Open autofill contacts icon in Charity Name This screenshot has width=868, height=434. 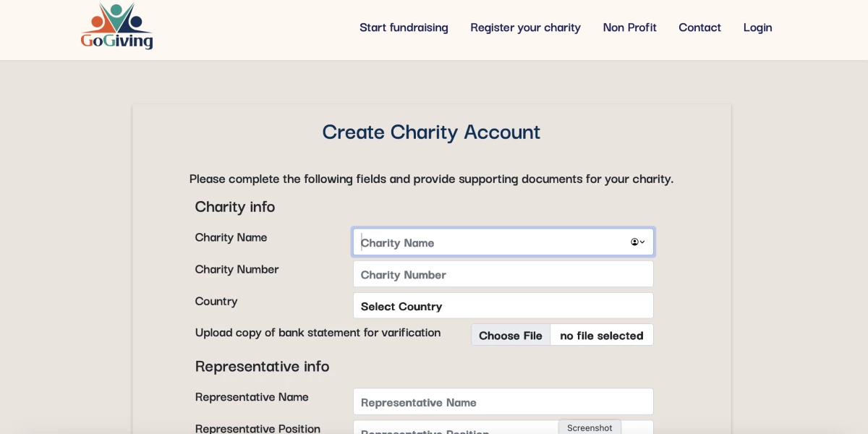637,242
